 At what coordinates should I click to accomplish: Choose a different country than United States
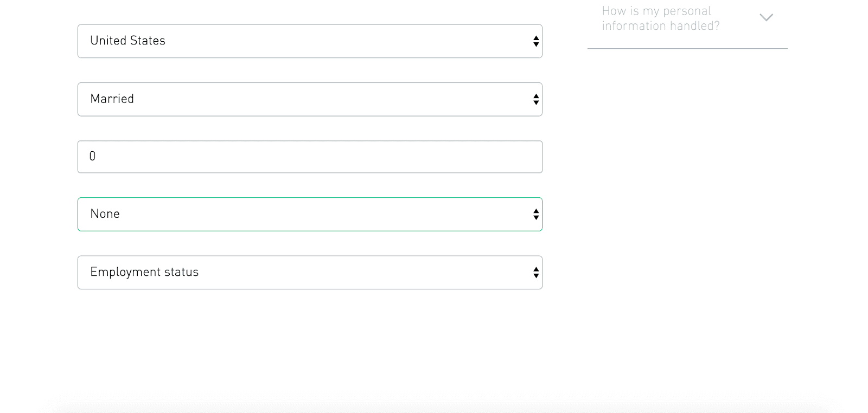pyautogui.click(x=310, y=41)
